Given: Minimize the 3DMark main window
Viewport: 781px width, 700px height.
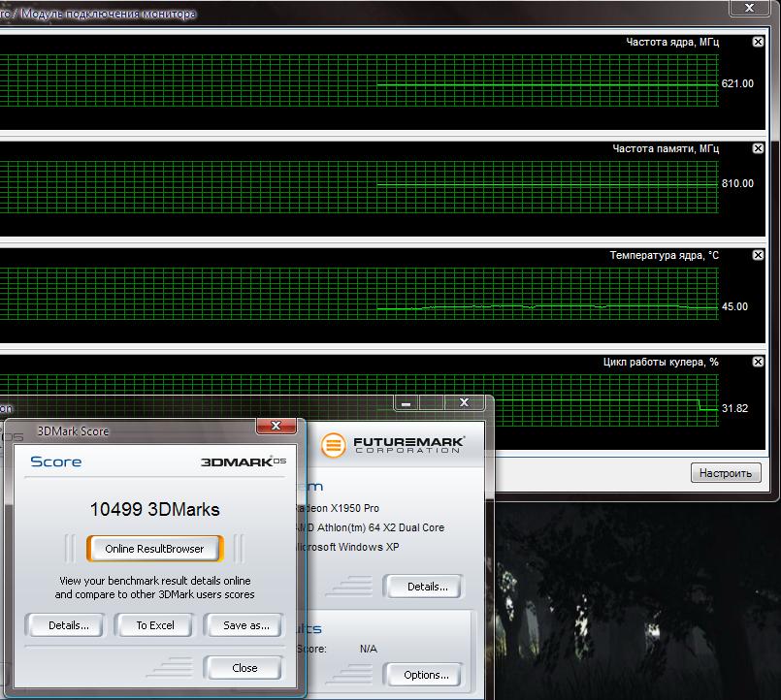Looking at the screenshot, I should 409,403.
